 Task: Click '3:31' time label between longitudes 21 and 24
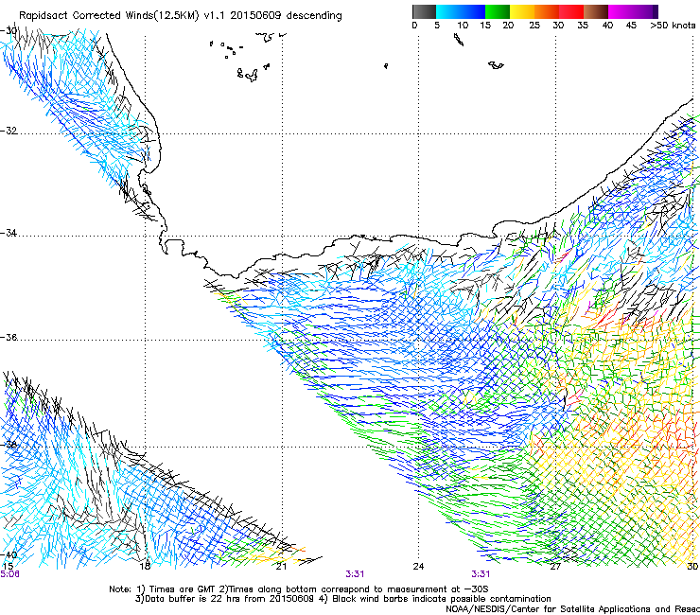click(355, 574)
